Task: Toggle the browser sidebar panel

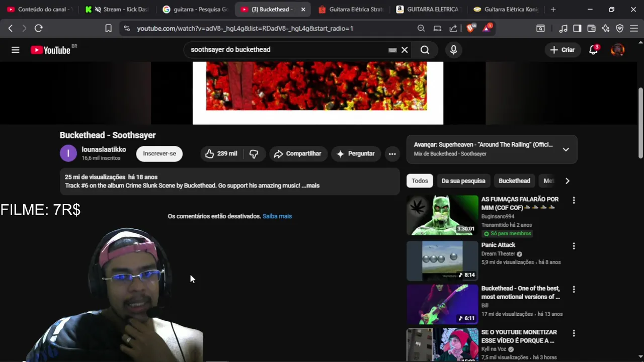Action: click(x=577, y=29)
